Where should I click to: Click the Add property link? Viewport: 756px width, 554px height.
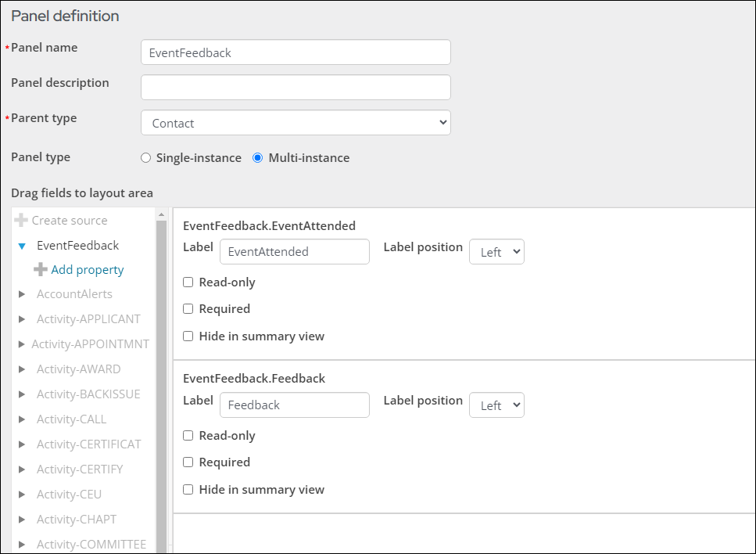88,269
